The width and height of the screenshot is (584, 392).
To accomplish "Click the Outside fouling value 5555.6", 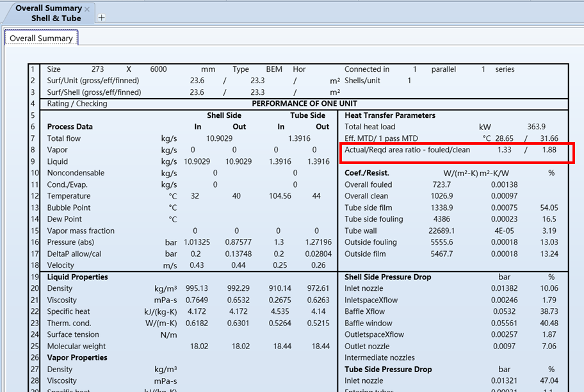I will tap(442, 242).
